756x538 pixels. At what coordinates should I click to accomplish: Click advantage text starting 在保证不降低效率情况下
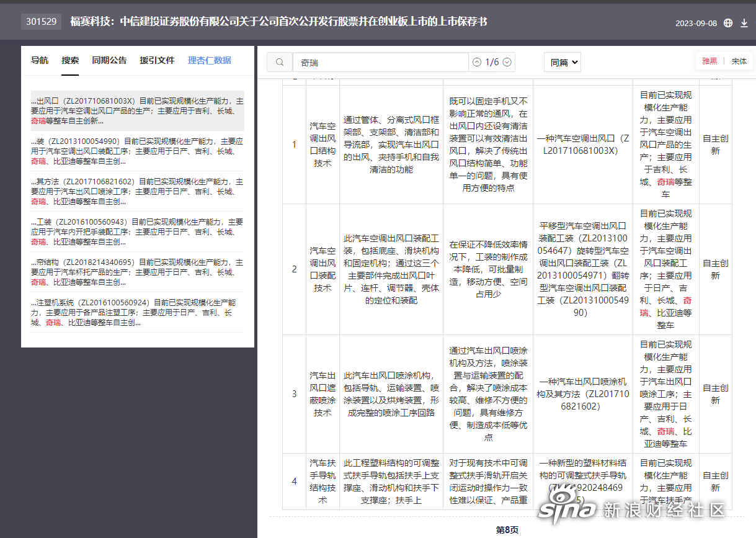pos(488,269)
